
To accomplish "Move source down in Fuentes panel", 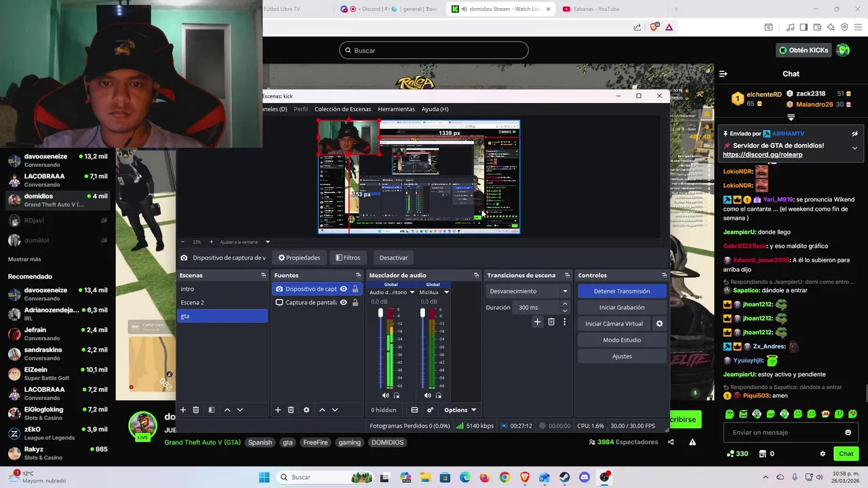I will click(x=335, y=410).
